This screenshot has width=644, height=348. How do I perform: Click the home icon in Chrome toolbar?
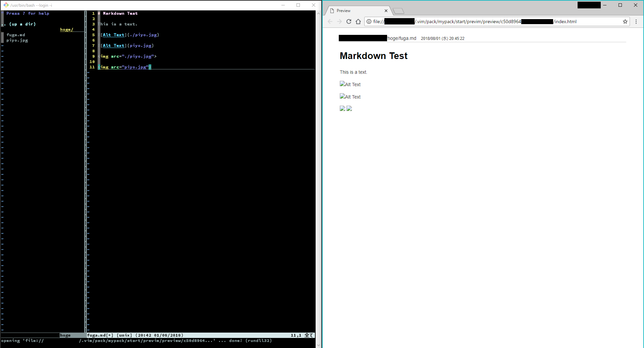[358, 21]
